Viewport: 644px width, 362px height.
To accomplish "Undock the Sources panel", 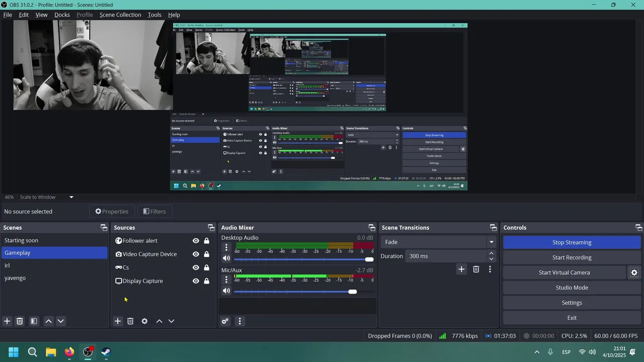I will tap(211, 227).
